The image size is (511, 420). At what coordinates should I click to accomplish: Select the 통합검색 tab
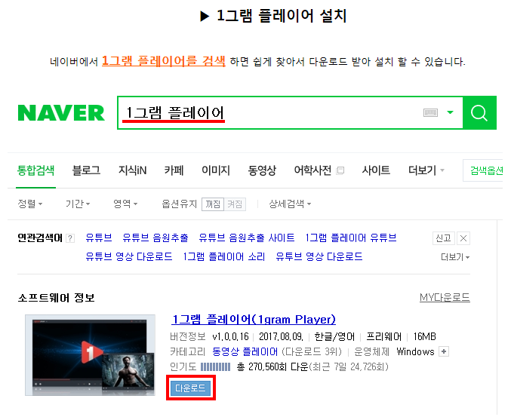[35, 170]
